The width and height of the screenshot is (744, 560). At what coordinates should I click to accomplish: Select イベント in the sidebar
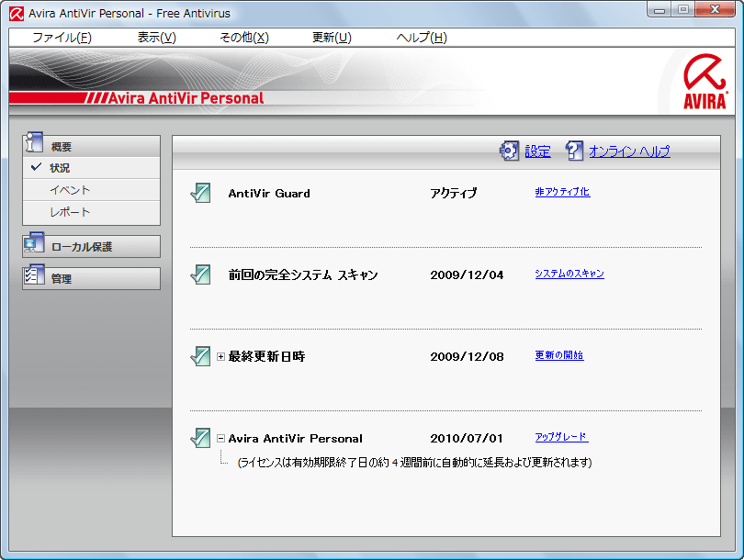pos(91,190)
